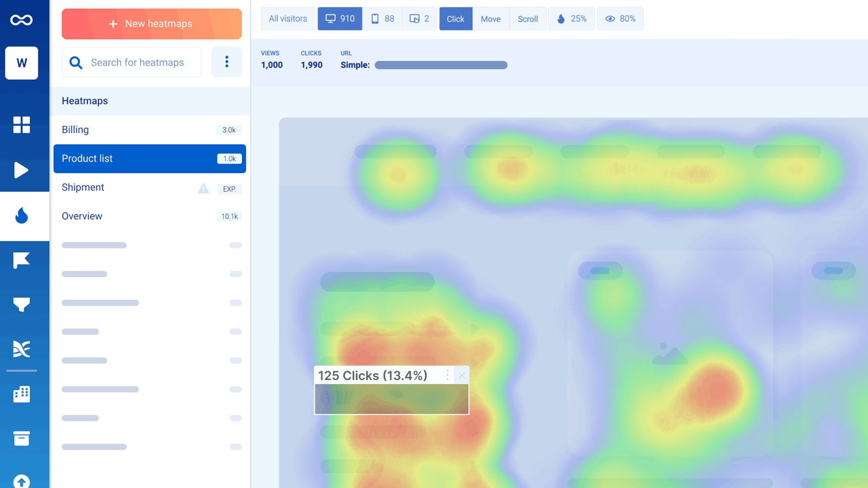Filter by desktop device 910
The width and height of the screenshot is (868, 488).
coord(340,18)
